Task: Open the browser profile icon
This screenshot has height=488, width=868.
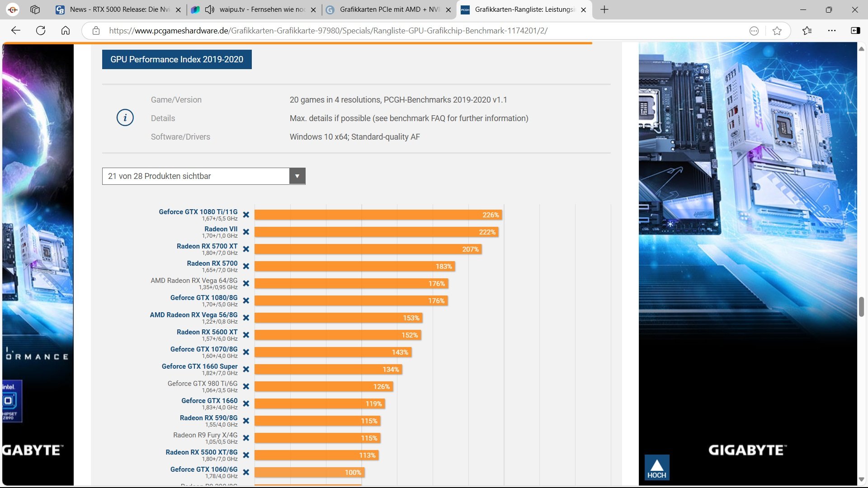Action: [x=13, y=9]
